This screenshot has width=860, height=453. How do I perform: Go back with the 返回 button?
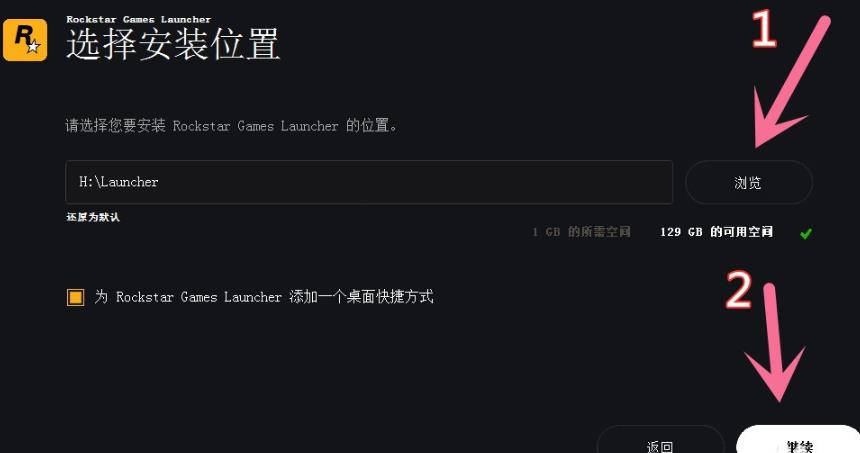tap(660, 440)
